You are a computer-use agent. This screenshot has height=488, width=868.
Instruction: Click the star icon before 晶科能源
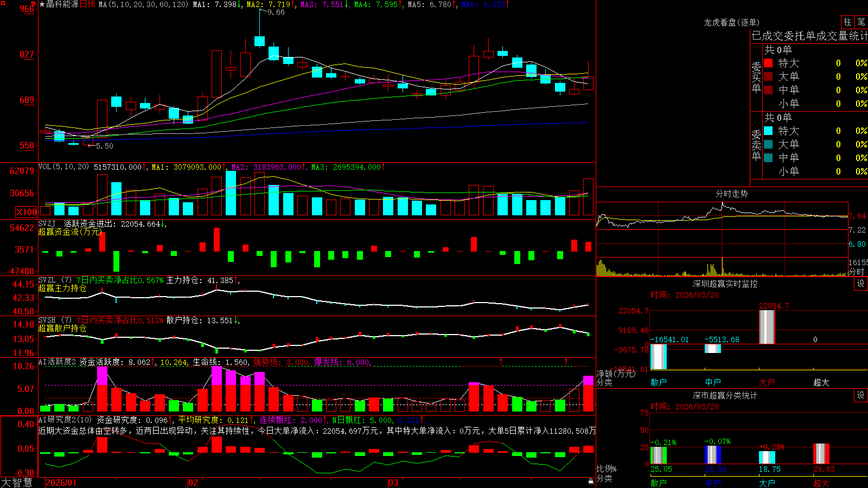42,4
